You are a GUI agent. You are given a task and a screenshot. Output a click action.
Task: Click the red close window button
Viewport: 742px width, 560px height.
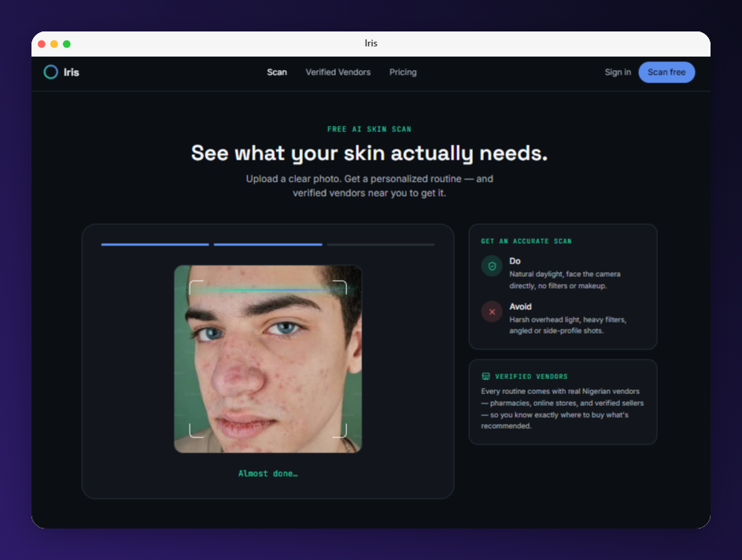[42, 44]
